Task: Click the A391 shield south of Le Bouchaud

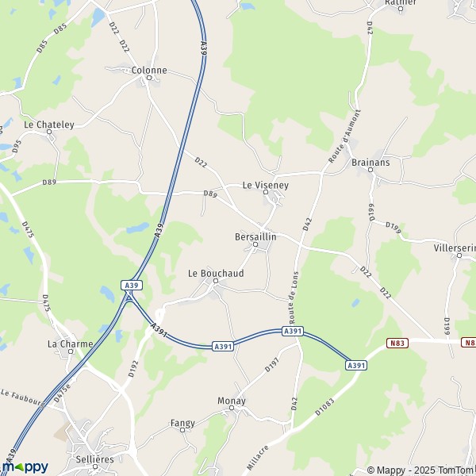Action: (x=223, y=347)
